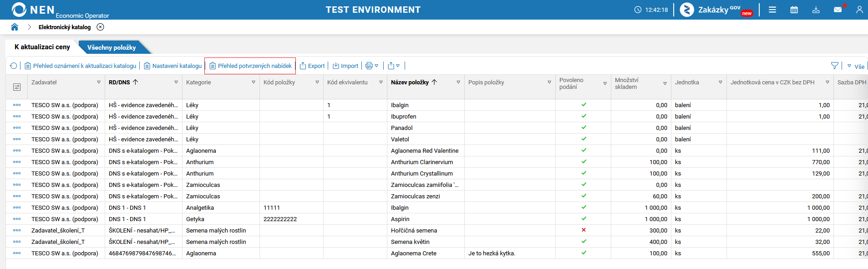Click green check in Aglaonema Crete row

(x=584, y=253)
